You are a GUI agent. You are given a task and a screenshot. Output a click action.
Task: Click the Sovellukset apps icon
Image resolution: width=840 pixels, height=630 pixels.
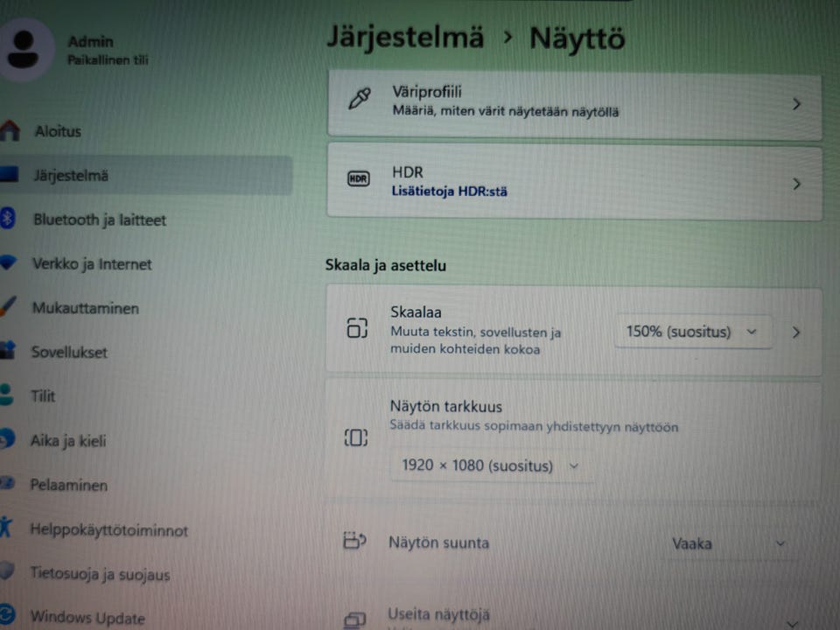[x=8, y=350]
